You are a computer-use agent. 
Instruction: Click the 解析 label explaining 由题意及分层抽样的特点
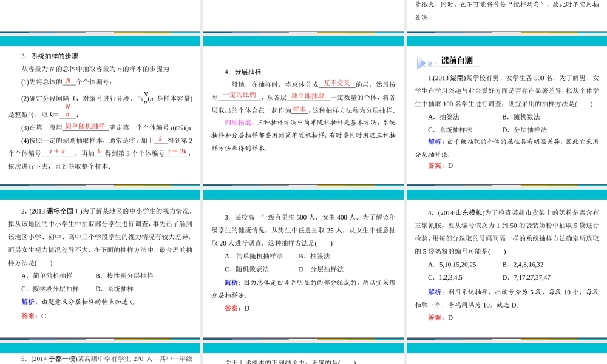pos(29,302)
